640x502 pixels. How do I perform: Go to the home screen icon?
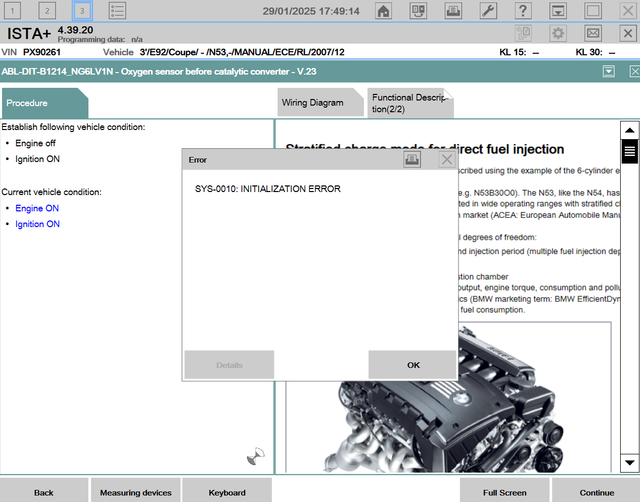(383, 11)
